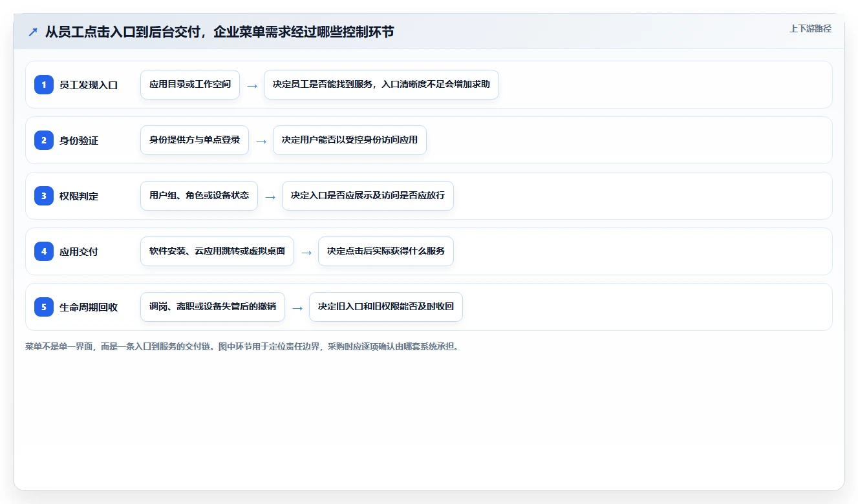858x504 pixels.
Task: Click 决定入口是否应展示及访问是否应放行 box
Action: pos(368,196)
